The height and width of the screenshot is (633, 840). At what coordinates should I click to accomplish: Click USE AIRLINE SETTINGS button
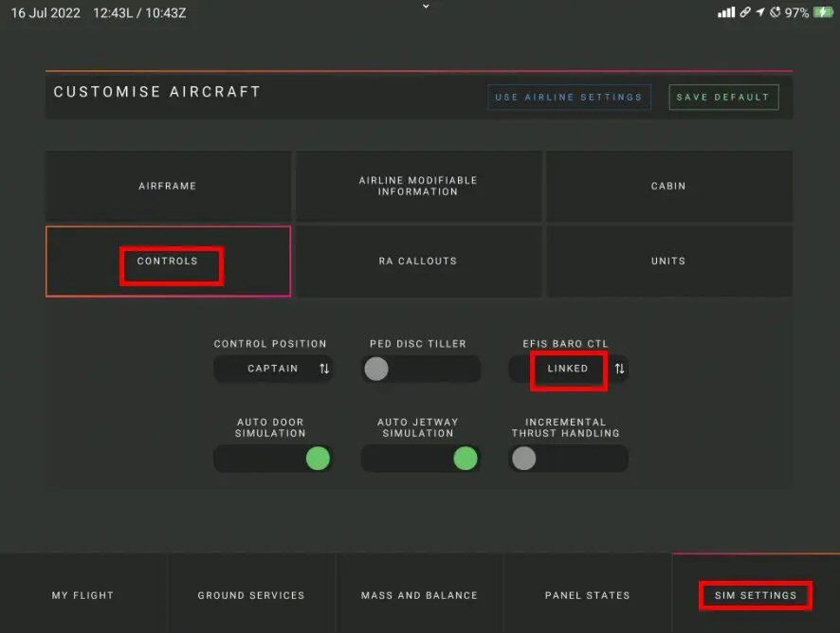[569, 97]
